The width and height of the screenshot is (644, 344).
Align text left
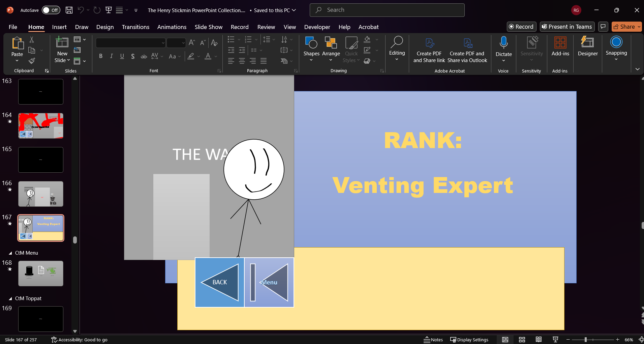click(231, 61)
